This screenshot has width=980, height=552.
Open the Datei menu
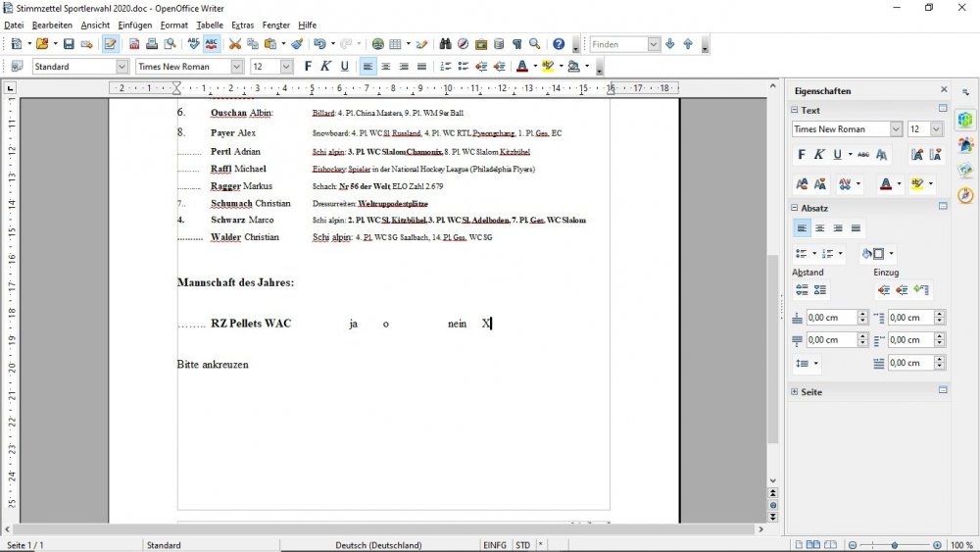[x=14, y=25]
